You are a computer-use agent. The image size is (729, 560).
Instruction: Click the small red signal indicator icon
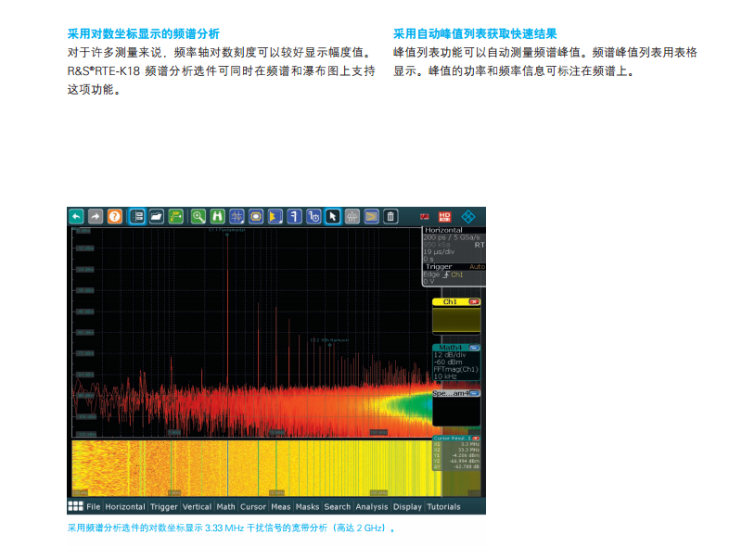point(425,217)
